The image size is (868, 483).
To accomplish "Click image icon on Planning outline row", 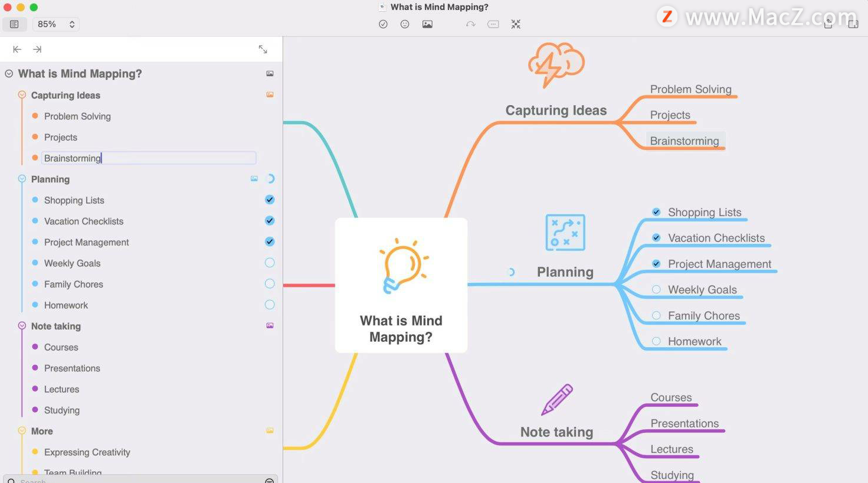I will [254, 178].
